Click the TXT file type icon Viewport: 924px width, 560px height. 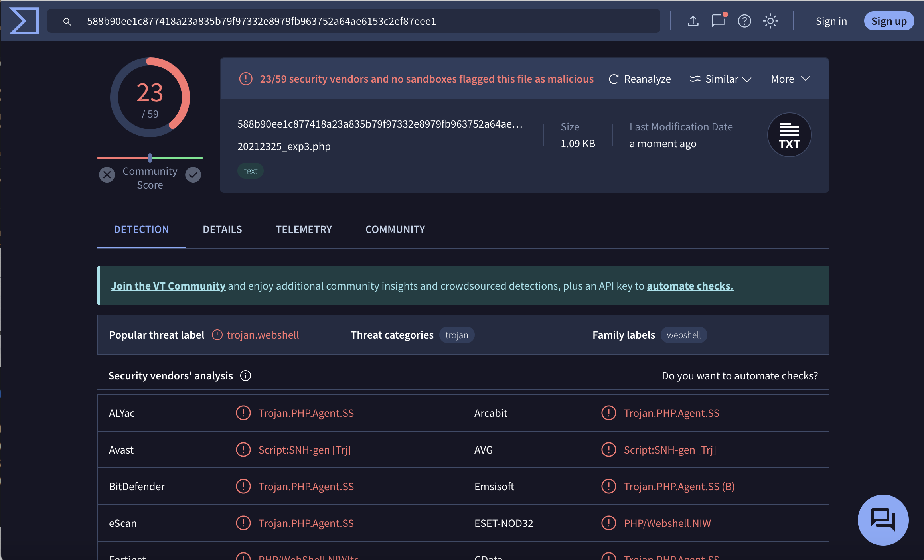[789, 135]
